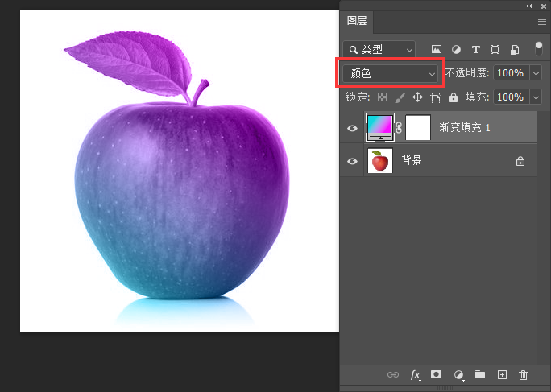Viewport: 551px width, 392px height.
Task: Create a new layer plus icon
Action: click(x=502, y=375)
